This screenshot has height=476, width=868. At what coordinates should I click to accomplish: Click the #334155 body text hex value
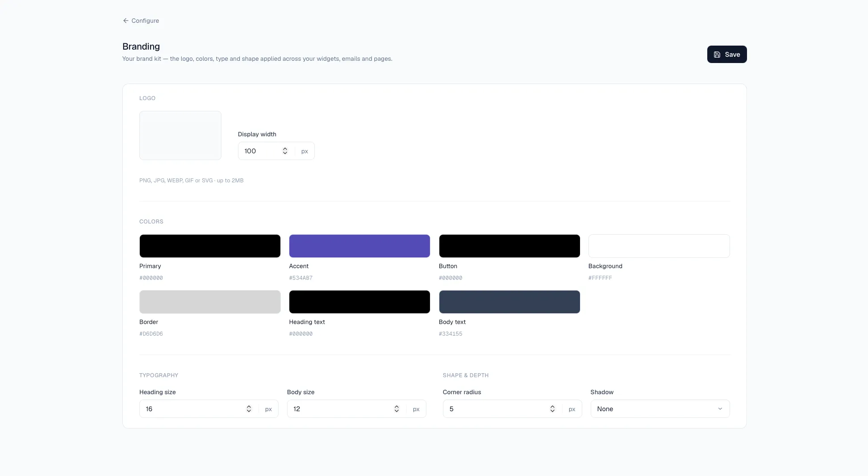(x=450, y=334)
